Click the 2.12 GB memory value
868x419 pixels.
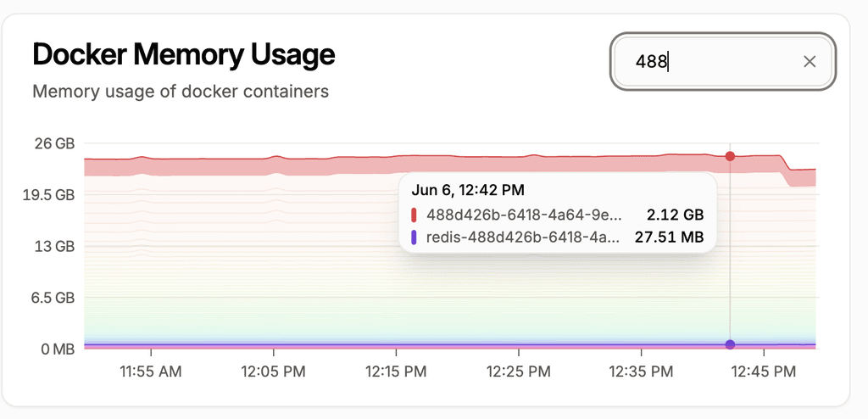tap(675, 215)
